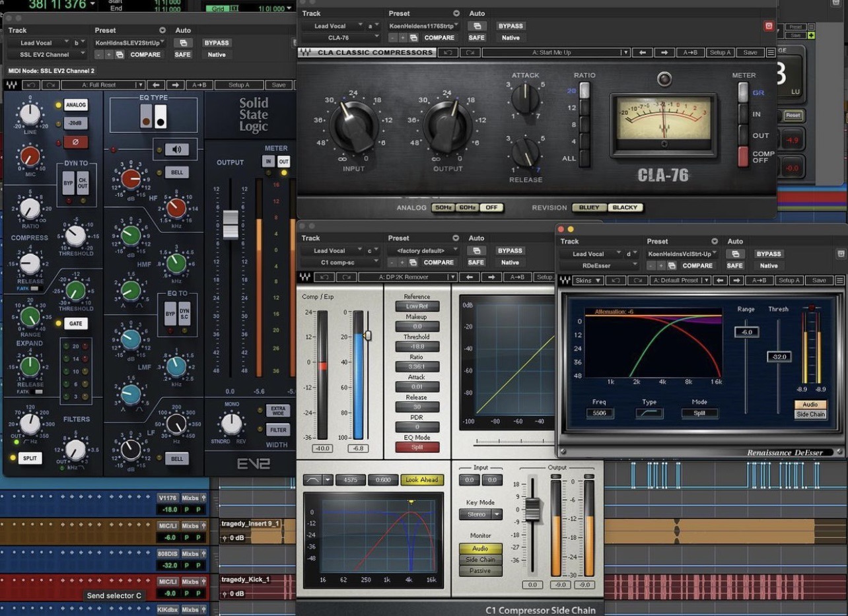The width and height of the screenshot is (848, 616).
Task: Click the RDeEsser Thresh slider handle
Action: [779, 357]
